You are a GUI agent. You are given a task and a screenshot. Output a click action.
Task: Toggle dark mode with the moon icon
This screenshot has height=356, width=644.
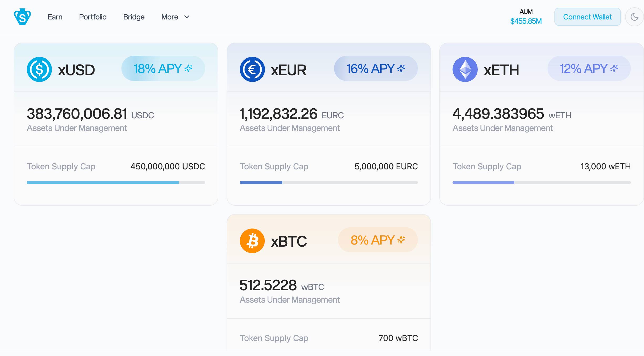pyautogui.click(x=635, y=17)
